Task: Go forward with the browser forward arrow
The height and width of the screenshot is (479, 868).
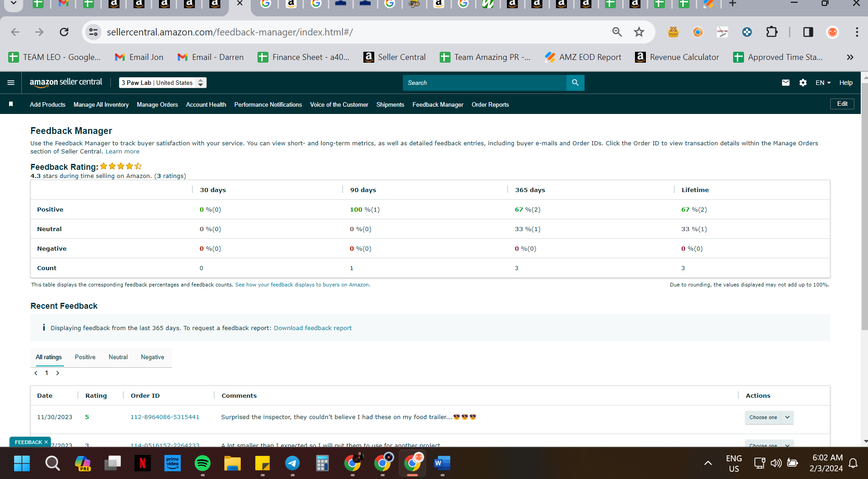Action: pos(40,32)
